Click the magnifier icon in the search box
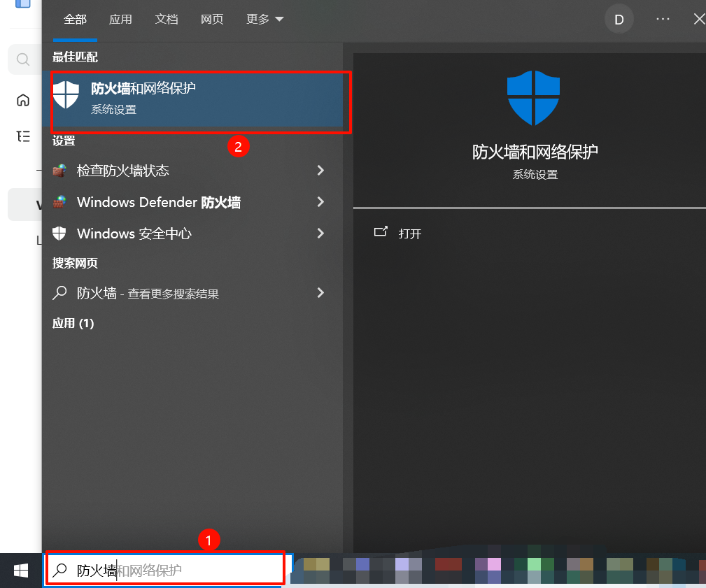This screenshot has height=588, width=706. coord(60,571)
